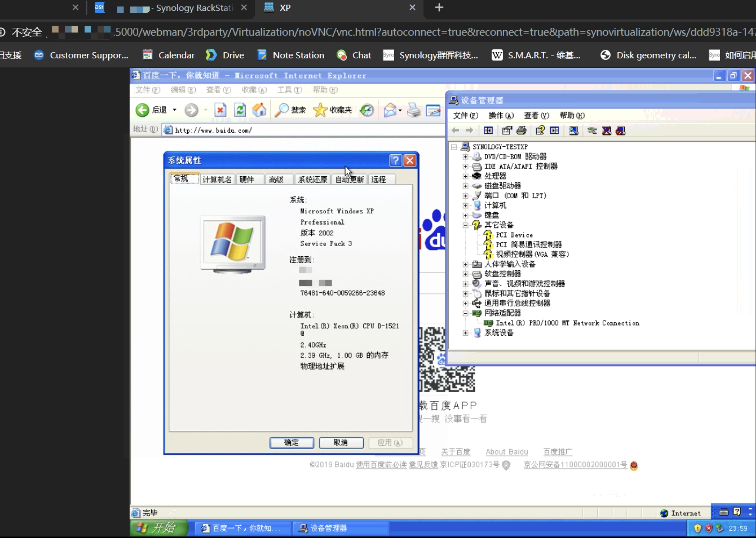The height and width of the screenshot is (538, 756).
Task: Open IE 工具(T) menu
Action: pyautogui.click(x=290, y=90)
